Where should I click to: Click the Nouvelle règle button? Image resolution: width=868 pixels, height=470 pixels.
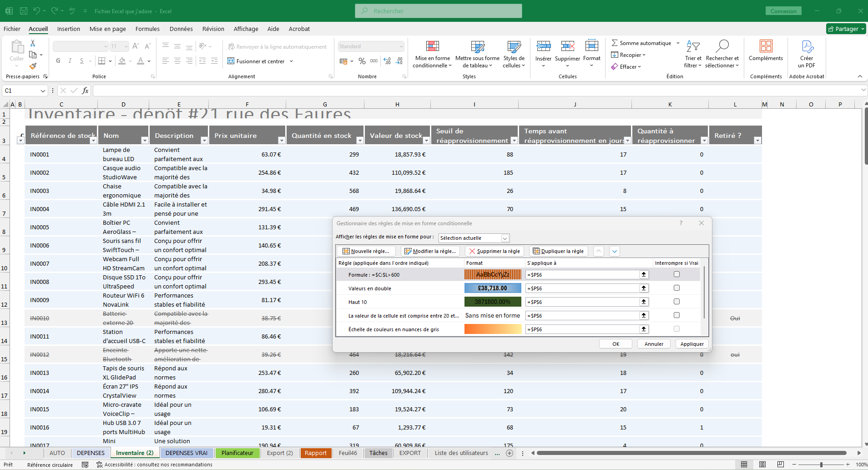(x=366, y=251)
